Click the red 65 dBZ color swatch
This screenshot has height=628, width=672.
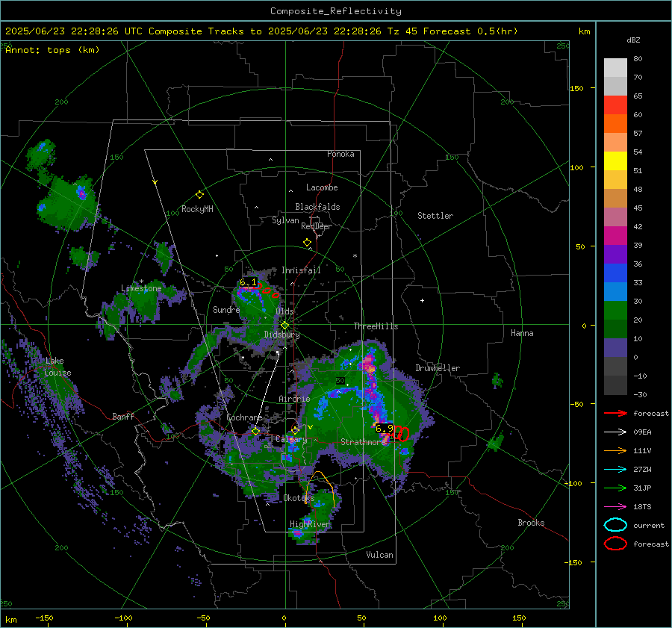[x=615, y=105]
